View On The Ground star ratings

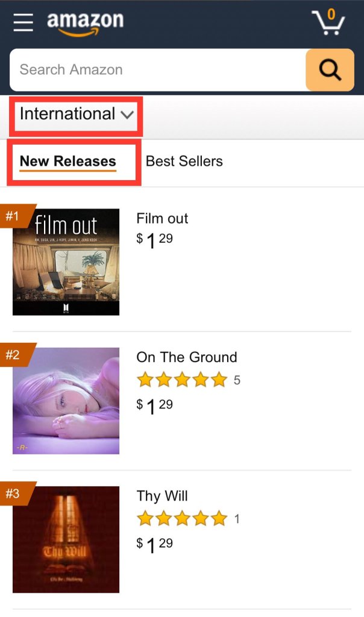point(182,380)
